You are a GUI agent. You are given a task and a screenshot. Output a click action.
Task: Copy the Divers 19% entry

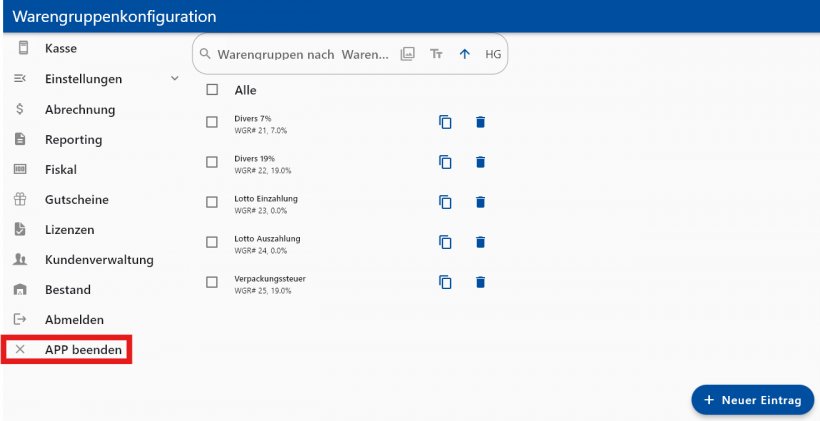pos(445,162)
